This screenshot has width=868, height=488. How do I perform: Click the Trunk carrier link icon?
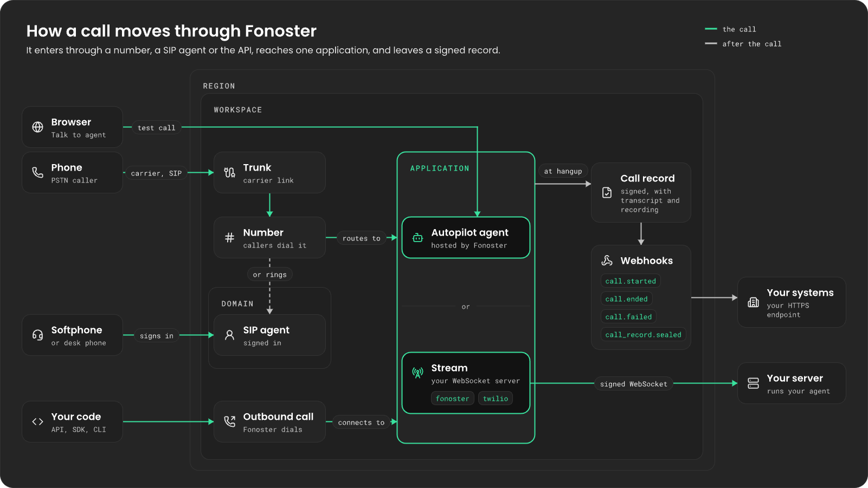point(229,172)
